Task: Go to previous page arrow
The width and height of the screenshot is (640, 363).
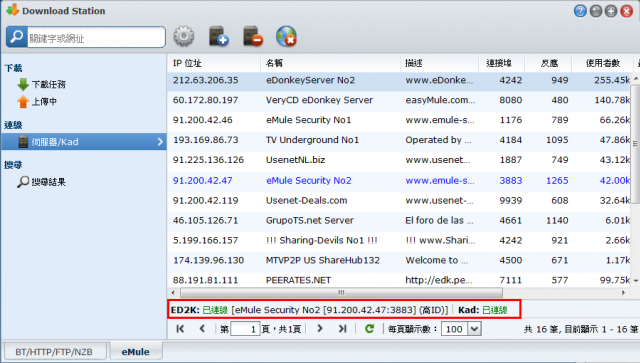Action: point(202,329)
